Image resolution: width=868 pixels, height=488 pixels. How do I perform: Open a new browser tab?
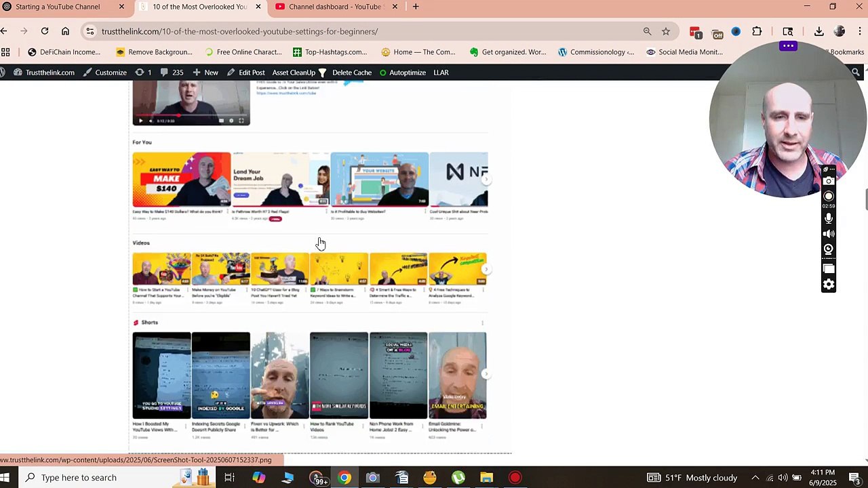click(416, 7)
